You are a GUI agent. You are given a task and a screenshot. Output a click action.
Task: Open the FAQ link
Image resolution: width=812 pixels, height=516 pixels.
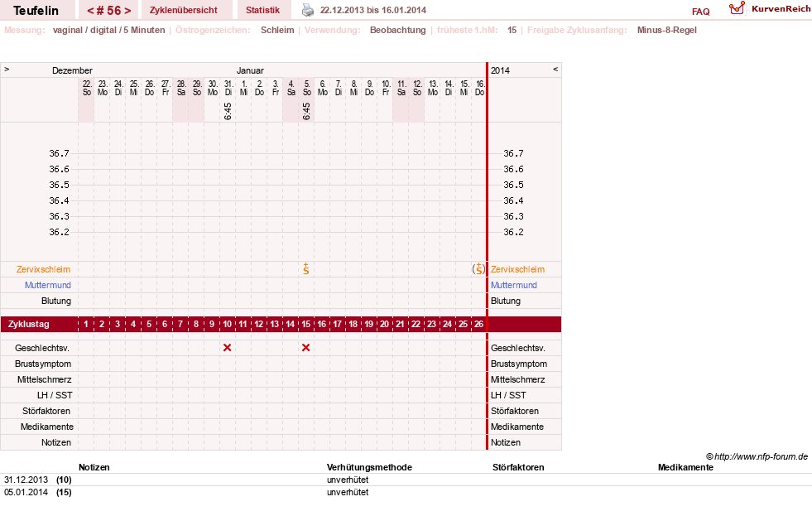point(700,12)
